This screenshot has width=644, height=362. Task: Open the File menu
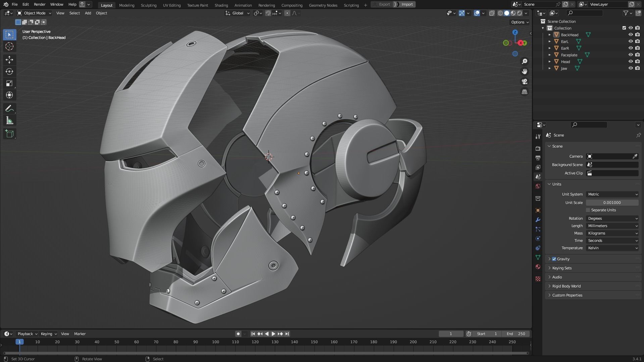(x=14, y=4)
